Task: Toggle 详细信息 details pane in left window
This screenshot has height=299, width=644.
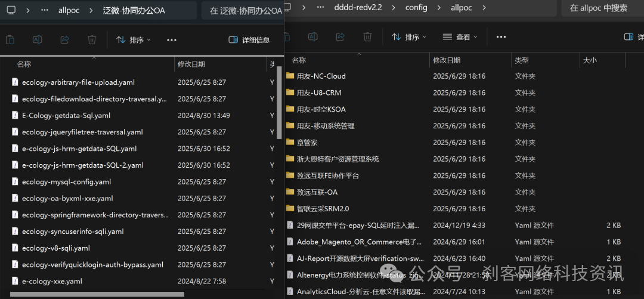Action: [x=249, y=40]
